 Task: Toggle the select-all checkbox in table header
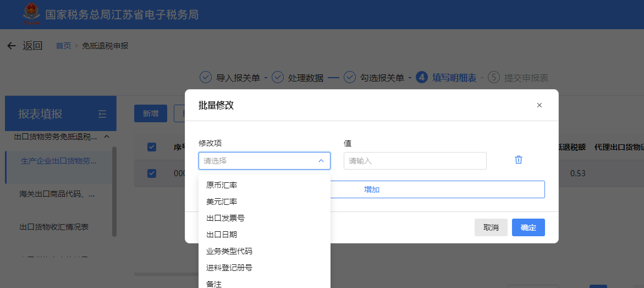click(x=152, y=147)
